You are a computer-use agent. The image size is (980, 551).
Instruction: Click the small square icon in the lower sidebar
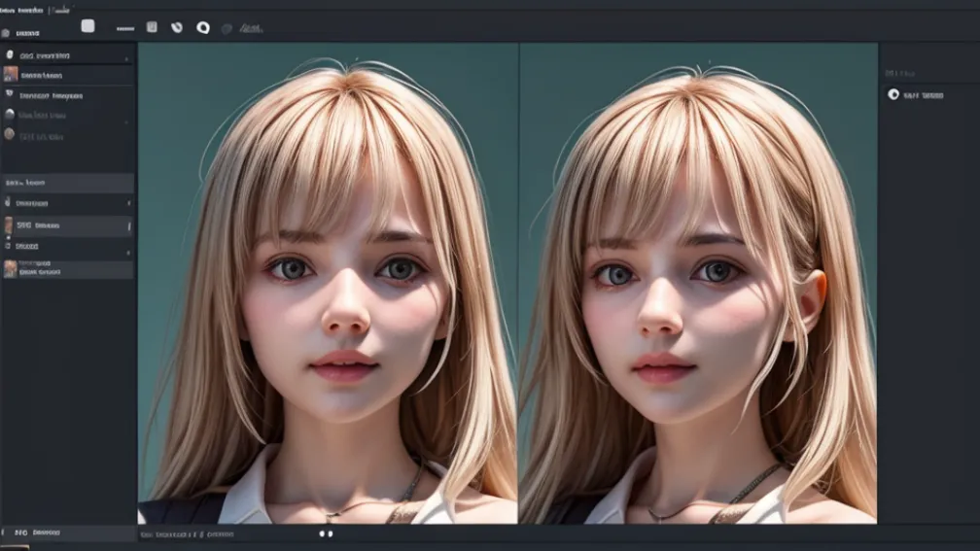(x=8, y=246)
